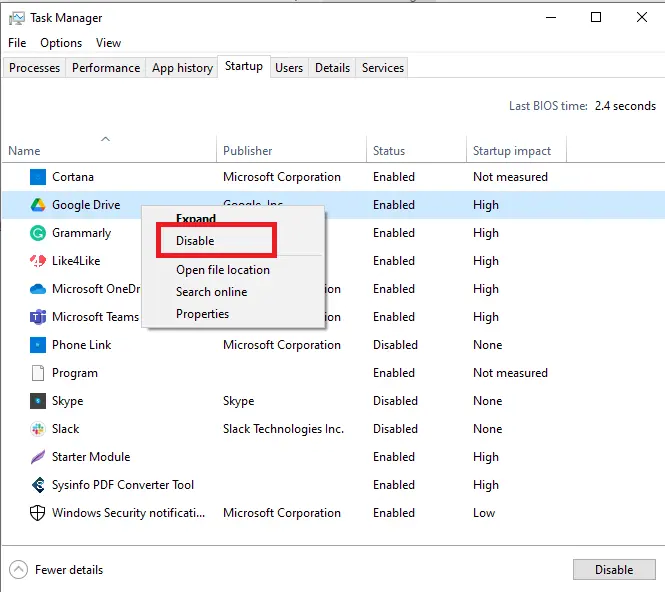Click the Task Manager title bar icon
665x592 pixels.
pyautogui.click(x=17, y=18)
